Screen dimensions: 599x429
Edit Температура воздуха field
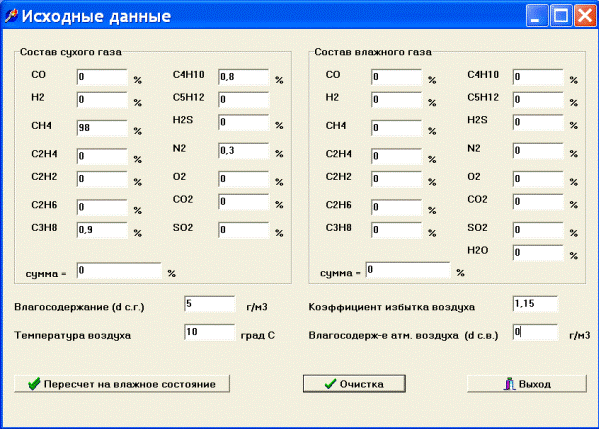[x=210, y=332]
